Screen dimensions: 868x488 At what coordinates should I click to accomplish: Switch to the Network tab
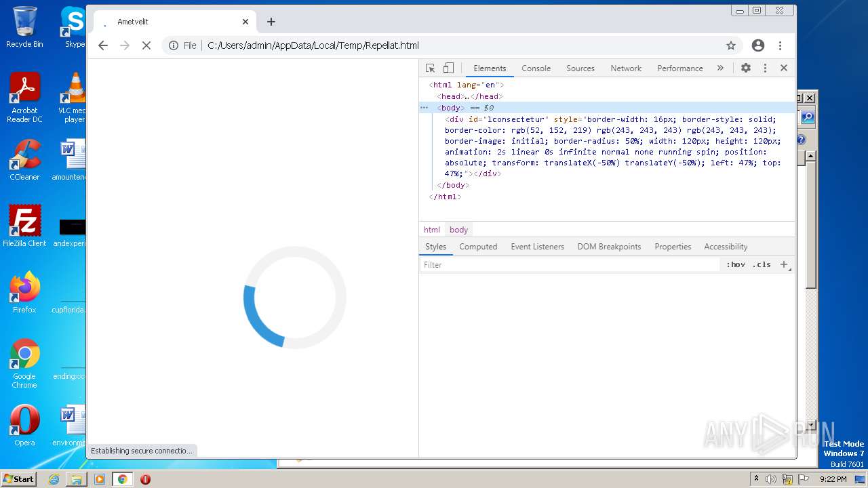coord(626,68)
